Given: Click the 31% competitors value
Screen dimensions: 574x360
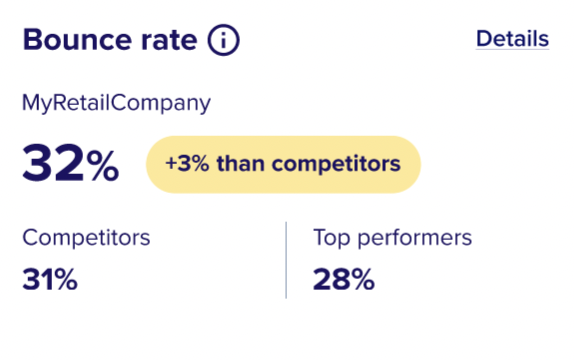Looking at the screenshot, I should coord(50,279).
